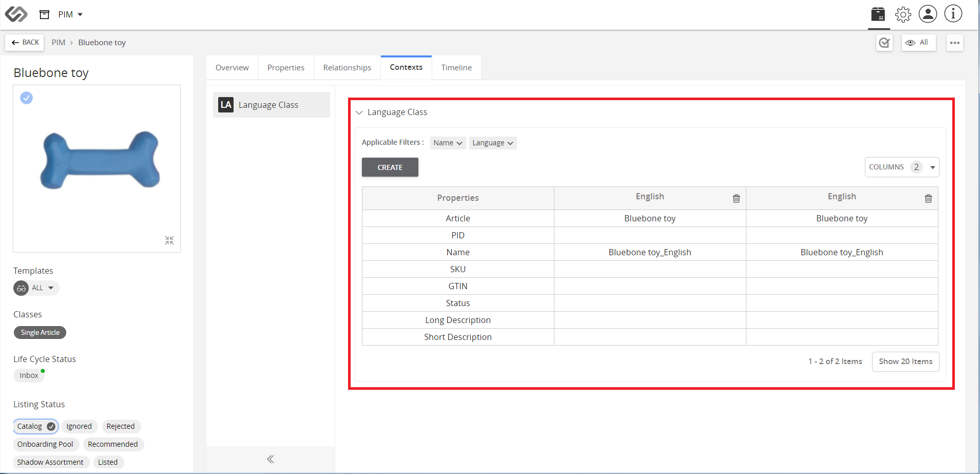Switch to the Timeline tab
The height and width of the screenshot is (474, 980).
click(x=456, y=68)
